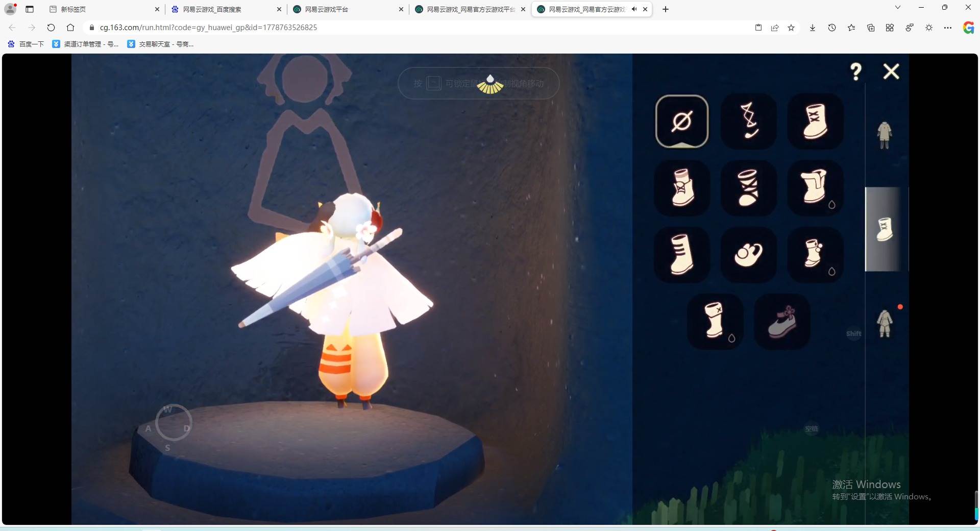Switch to the 新标签页 browser tab
Screen dimensions: 980x531
[x=105, y=9]
